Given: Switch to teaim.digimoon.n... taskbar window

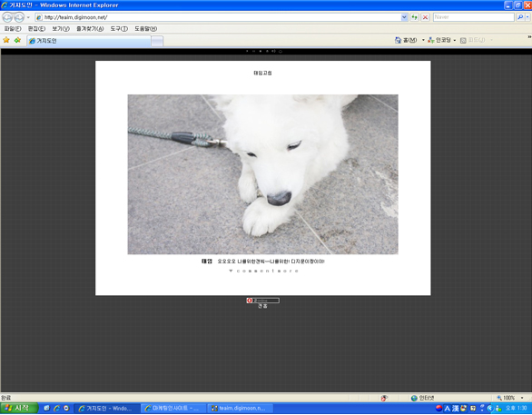Looking at the screenshot, I should coord(240,409).
